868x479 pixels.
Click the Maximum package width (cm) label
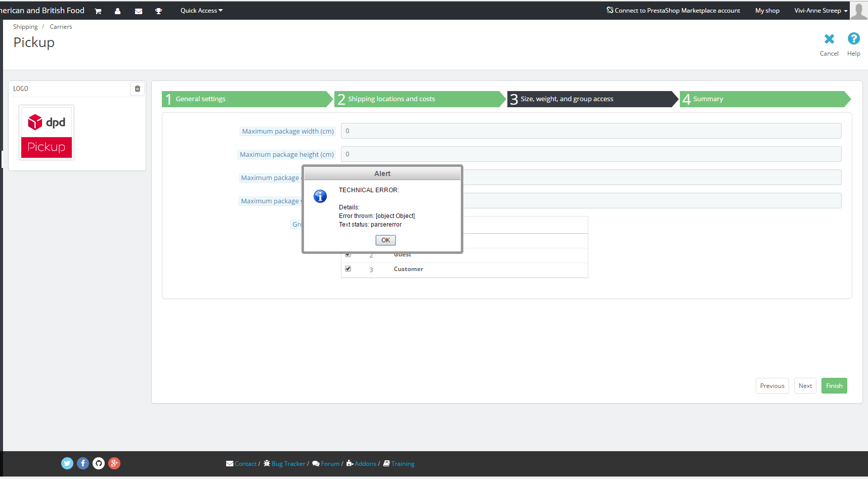click(x=288, y=132)
